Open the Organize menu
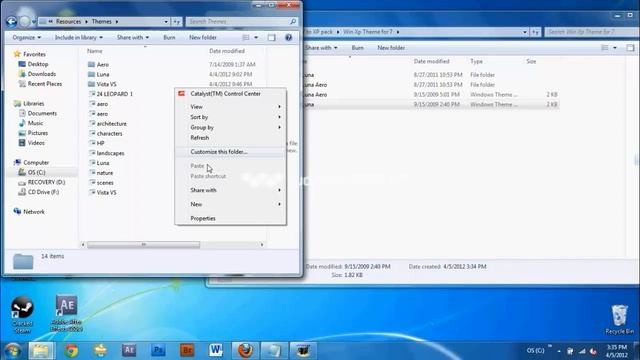 tap(27, 38)
